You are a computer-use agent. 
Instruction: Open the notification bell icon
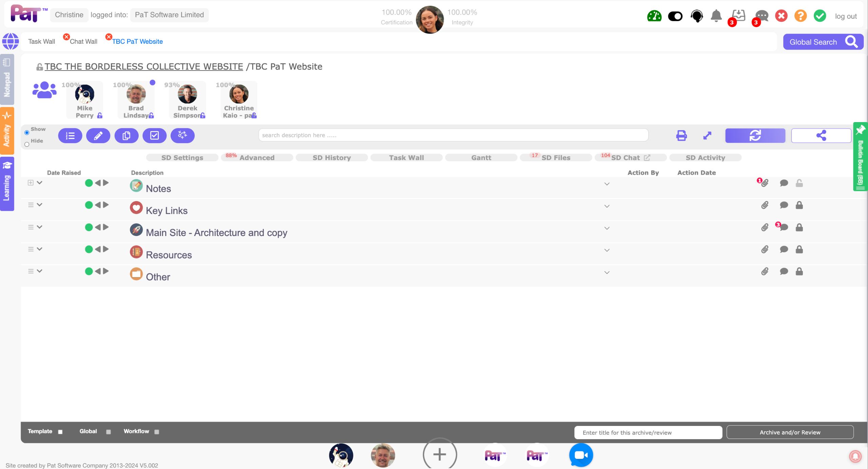click(716, 16)
